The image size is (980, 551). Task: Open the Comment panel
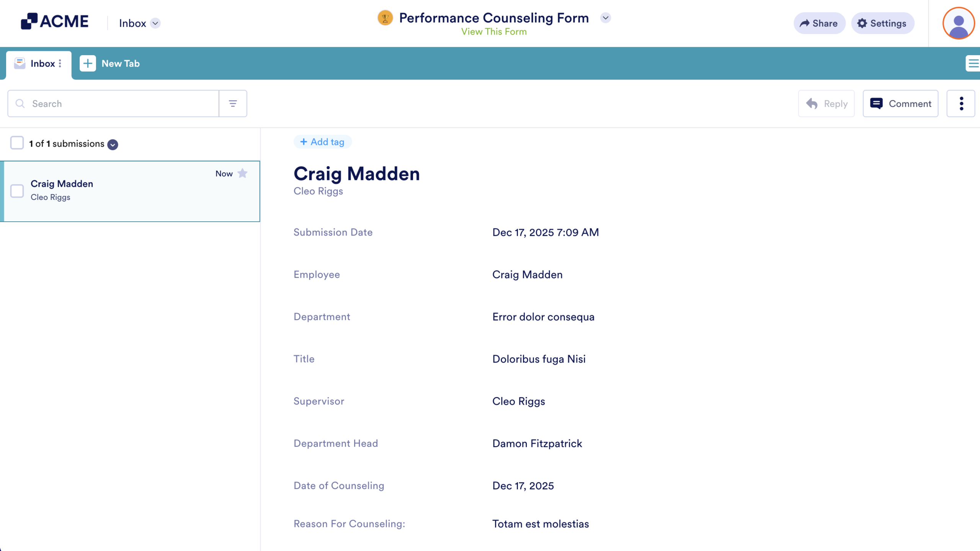(900, 103)
